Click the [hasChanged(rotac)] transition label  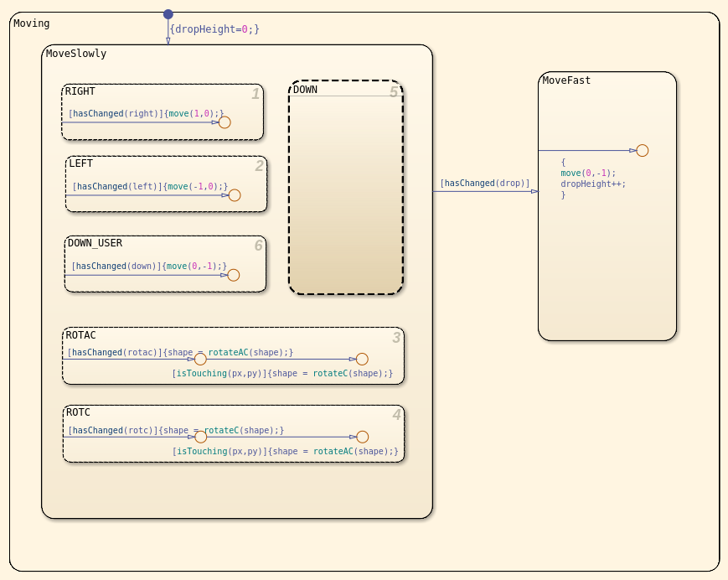click(x=180, y=353)
